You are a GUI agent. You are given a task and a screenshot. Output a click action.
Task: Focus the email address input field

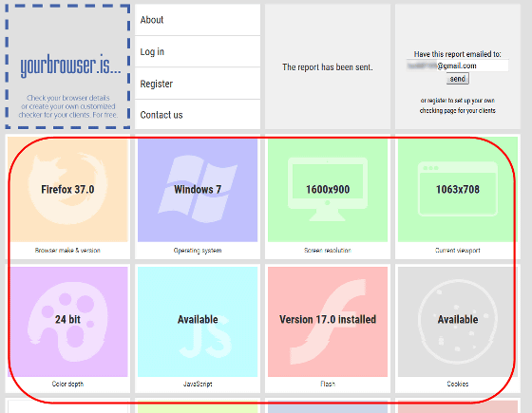pos(457,66)
